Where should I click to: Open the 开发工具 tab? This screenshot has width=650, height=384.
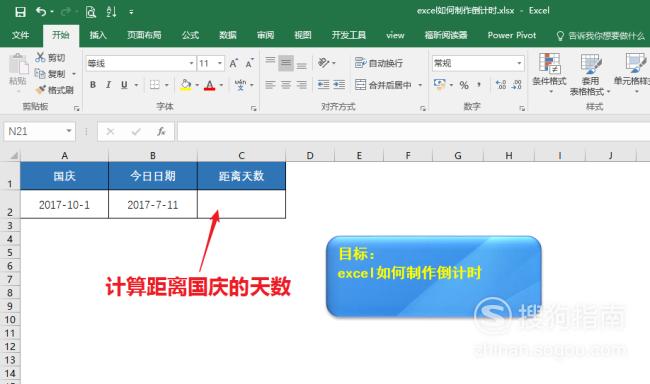click(x=349, y=35)
